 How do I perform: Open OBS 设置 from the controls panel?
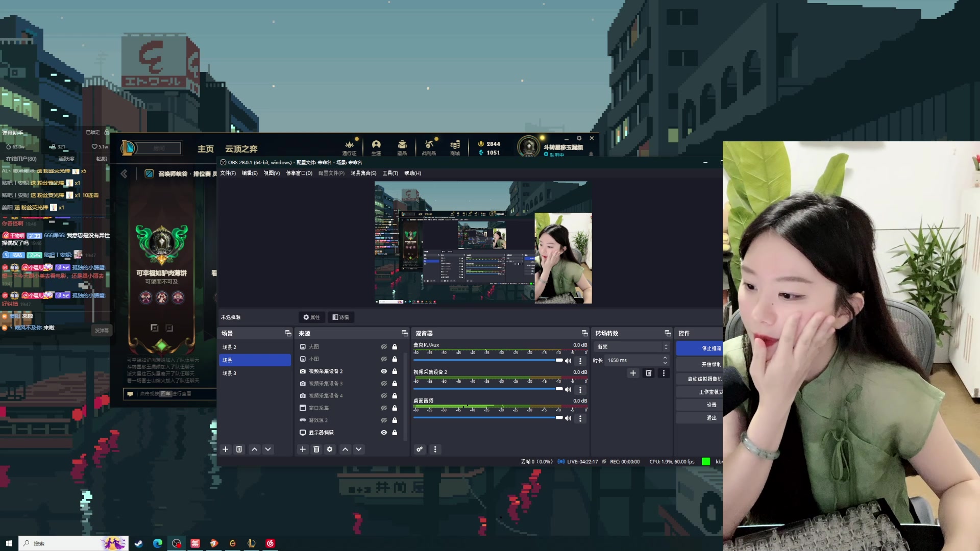pos(699,405)
